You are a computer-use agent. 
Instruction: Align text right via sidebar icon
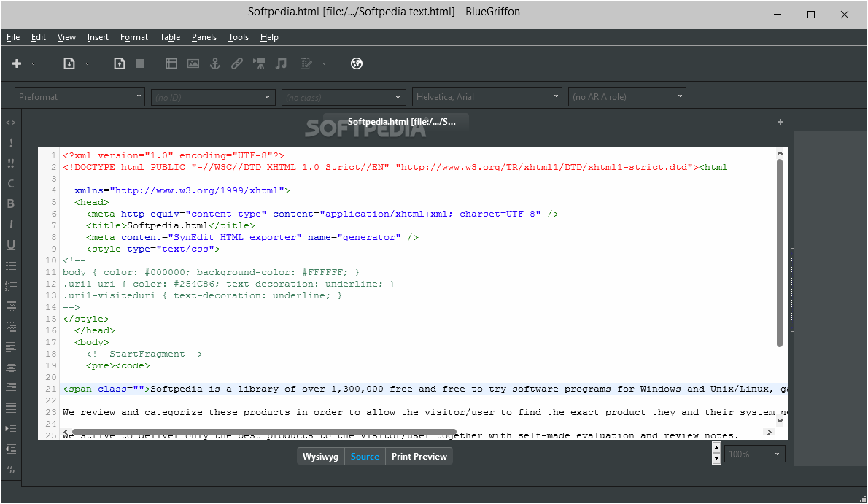[10, 388]
